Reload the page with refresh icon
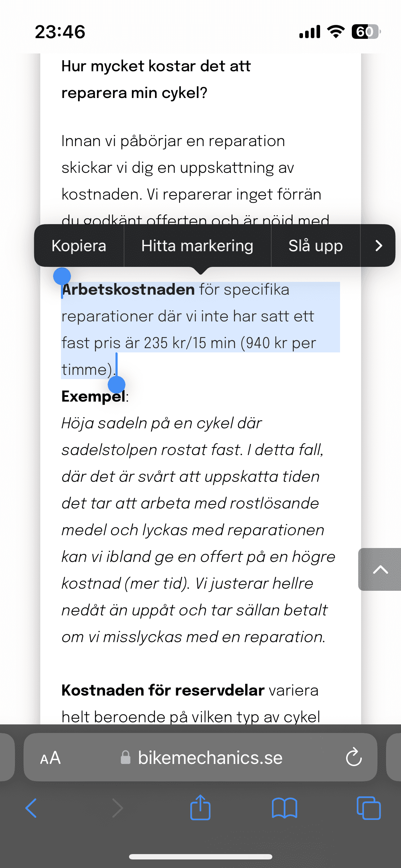 point(354,758)
